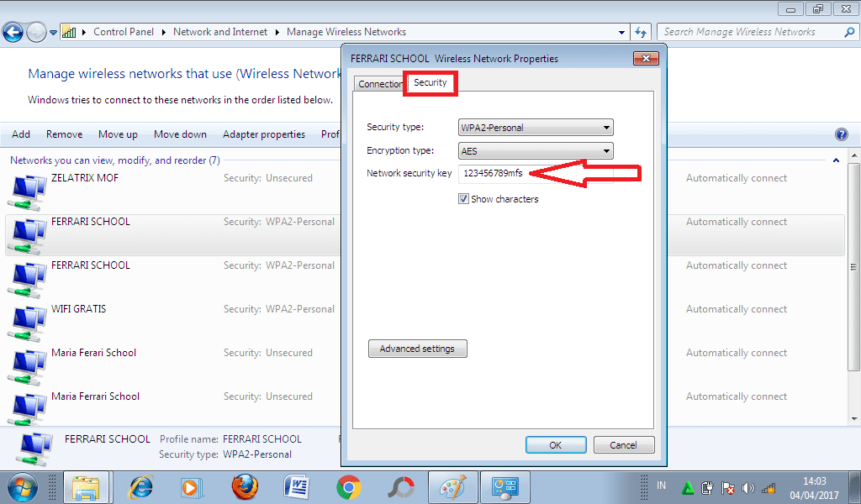Image resolution: width=861 pixels, height=504 pixels.
Task: Switch to the Security tab
Action: point(430,82)
